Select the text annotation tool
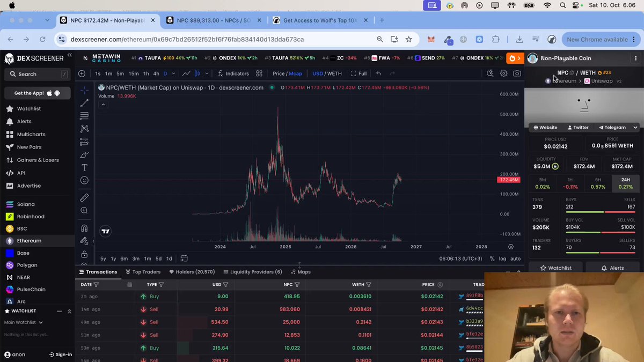Screen dimensions: 644x362 [x=84, y=167]
